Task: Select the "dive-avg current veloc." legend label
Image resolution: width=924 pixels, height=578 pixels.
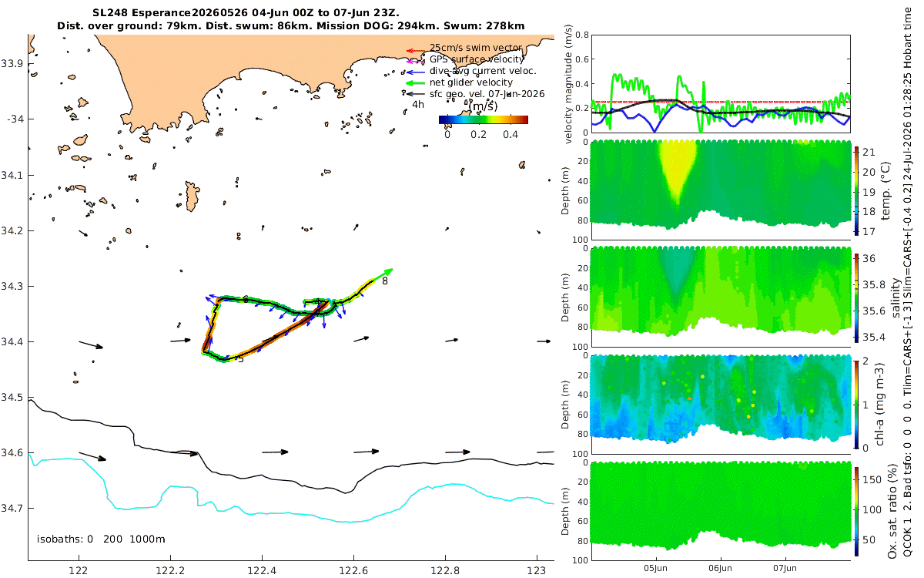Action: [x=483, y=71]
